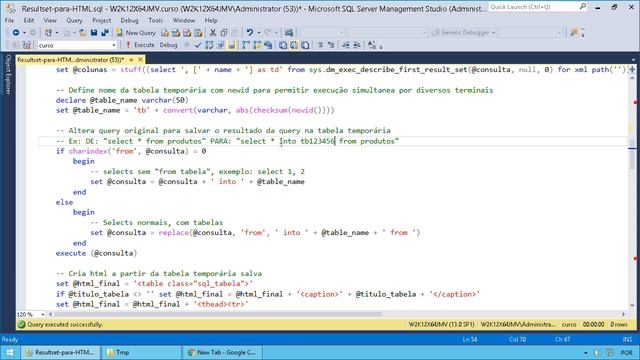Viewport: 640px width, 360px height.
Task: Click the Analysis Services DMX Query icon
Action: coord(187,33)
